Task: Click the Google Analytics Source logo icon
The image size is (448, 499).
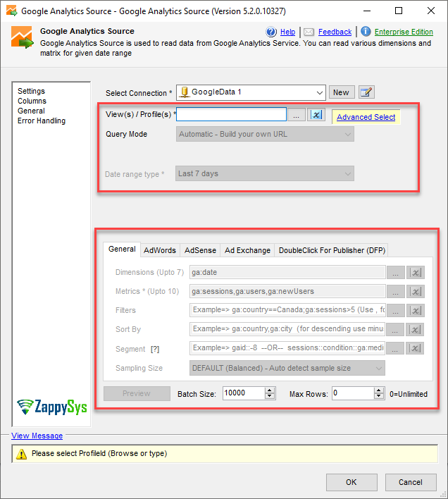Action: pos(22,37)
